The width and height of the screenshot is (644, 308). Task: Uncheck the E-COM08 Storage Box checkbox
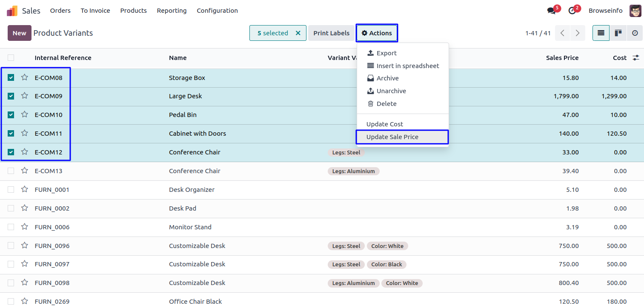pyautogui.click(x=11, y=77)
